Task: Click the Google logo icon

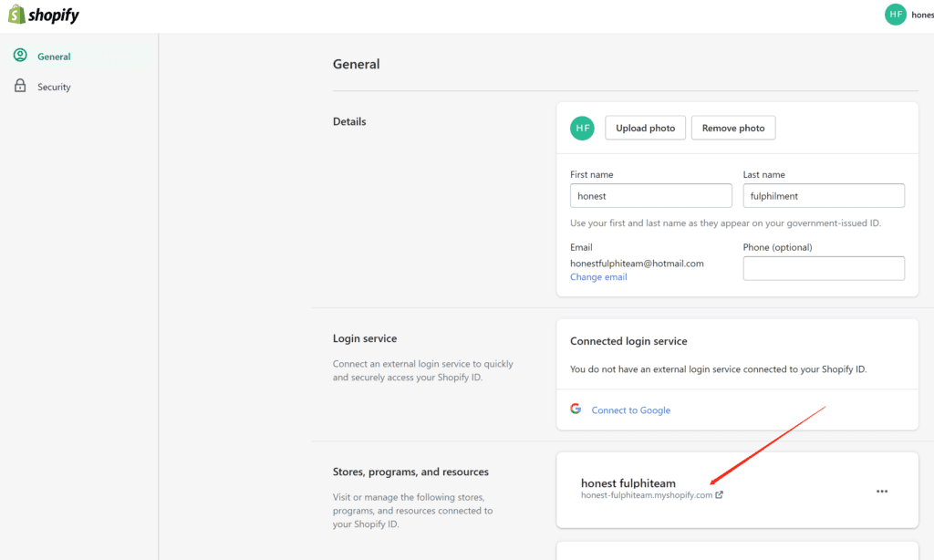Action: click(576, 410)
